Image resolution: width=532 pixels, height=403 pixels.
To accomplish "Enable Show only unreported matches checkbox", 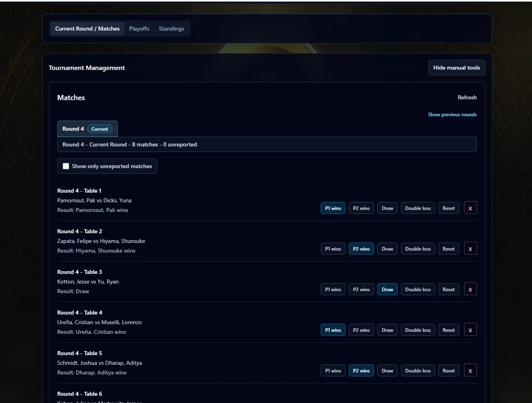I will pos(66,166).
